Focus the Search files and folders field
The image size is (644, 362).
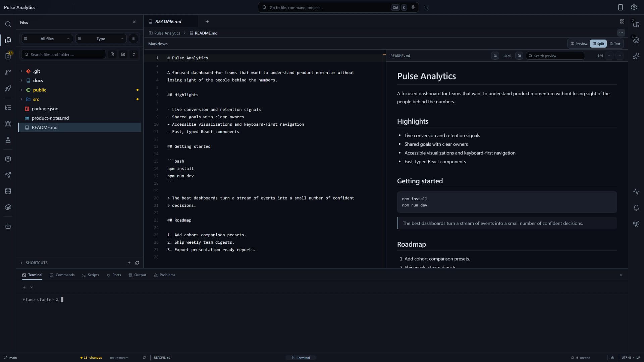[63, 54]
